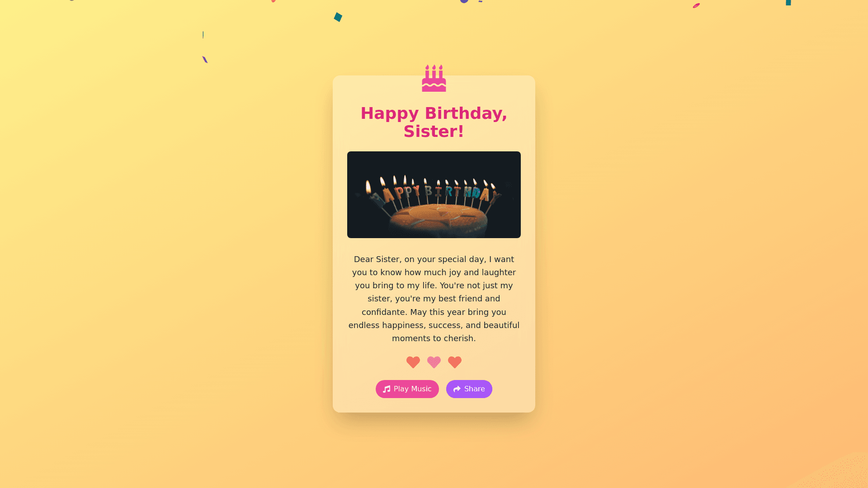Click the pink birthday cake icon
868x488 pixels.
(x=434, y=78)
